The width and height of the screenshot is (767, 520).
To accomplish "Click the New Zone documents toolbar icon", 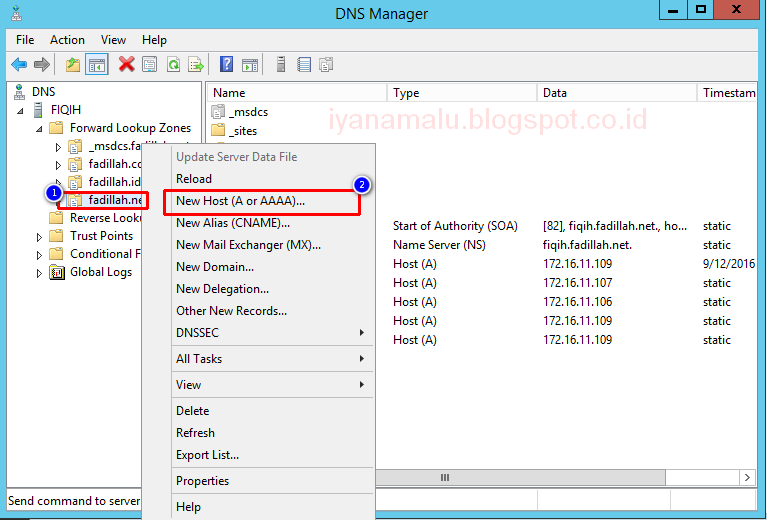I will tap(326, 64).
